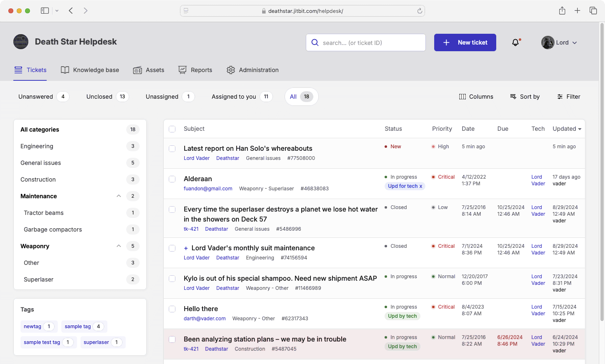Viewport: 605px width, 364px height.
Task: Select the General issues category
Action: (x=80, y=163)
